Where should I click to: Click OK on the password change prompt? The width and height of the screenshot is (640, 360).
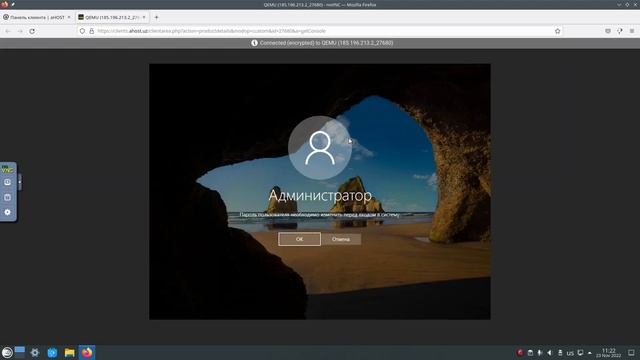299,239
